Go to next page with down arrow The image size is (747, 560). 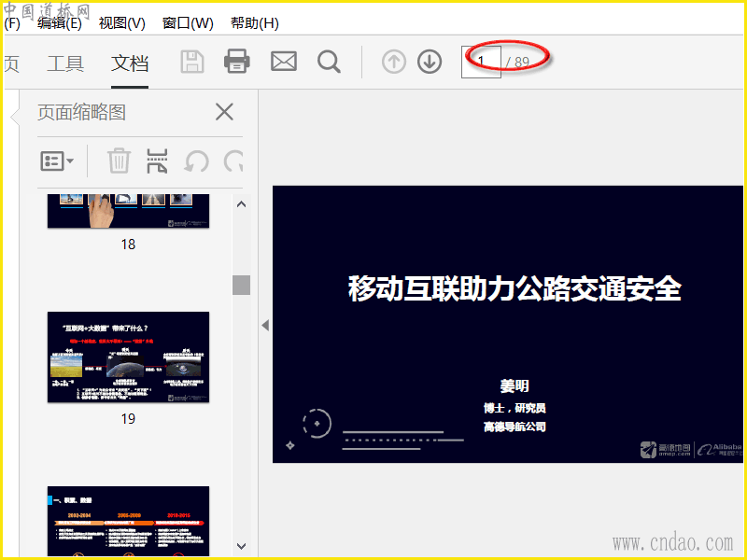[430, 62]
